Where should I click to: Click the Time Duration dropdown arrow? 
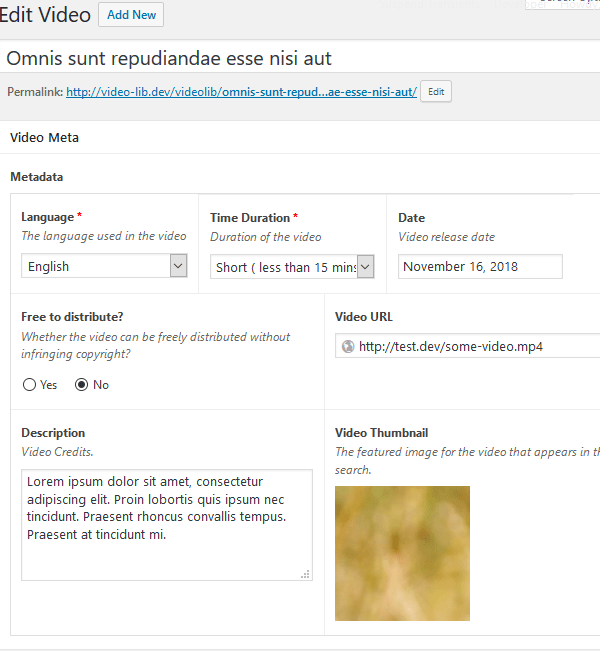(x=365, y=267)
